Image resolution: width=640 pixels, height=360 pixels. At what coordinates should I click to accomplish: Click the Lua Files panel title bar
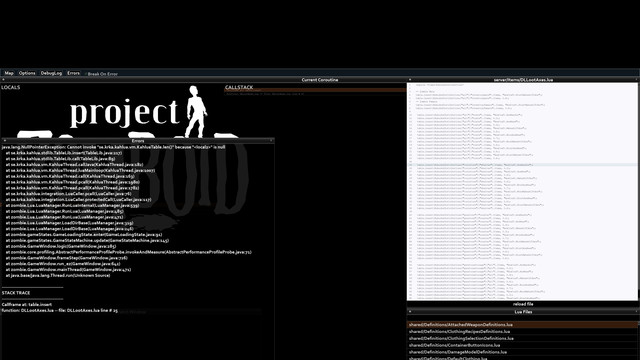[x=523, y=312]
